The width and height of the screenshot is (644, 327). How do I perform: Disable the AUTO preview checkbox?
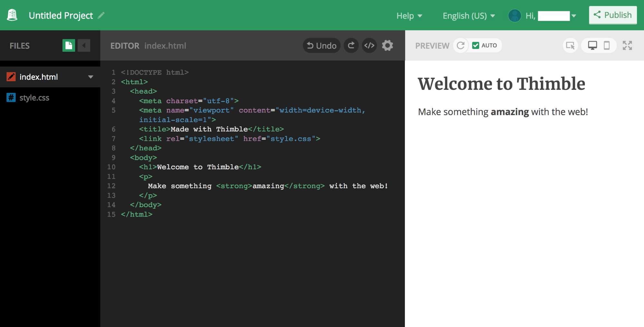pyautogui.click(x=475, y=45)
